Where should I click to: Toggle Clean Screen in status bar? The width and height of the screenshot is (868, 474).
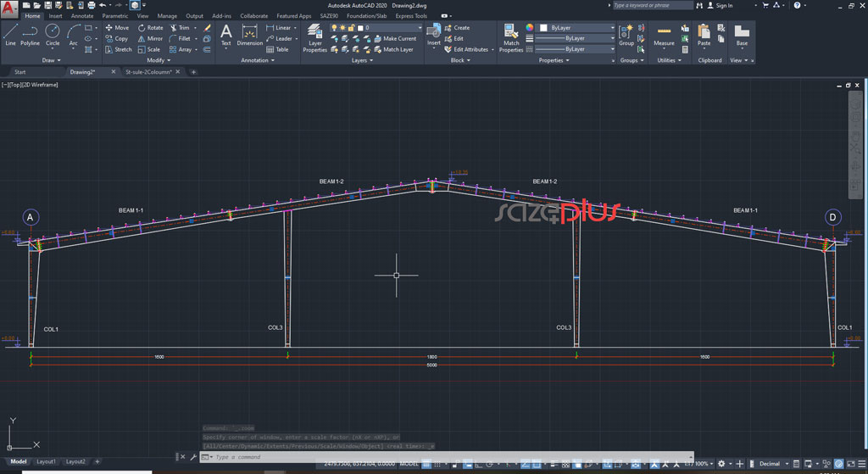coord(849,464)
